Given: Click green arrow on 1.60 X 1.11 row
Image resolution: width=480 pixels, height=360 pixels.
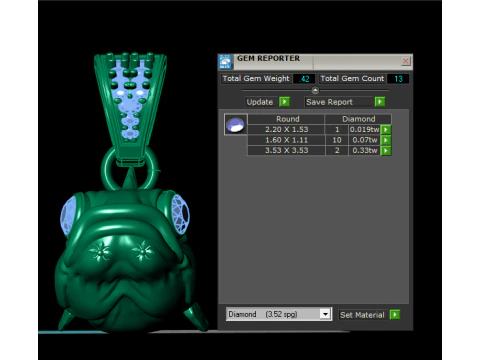Looking at the screenshot, I should click(x=386, y=140).
